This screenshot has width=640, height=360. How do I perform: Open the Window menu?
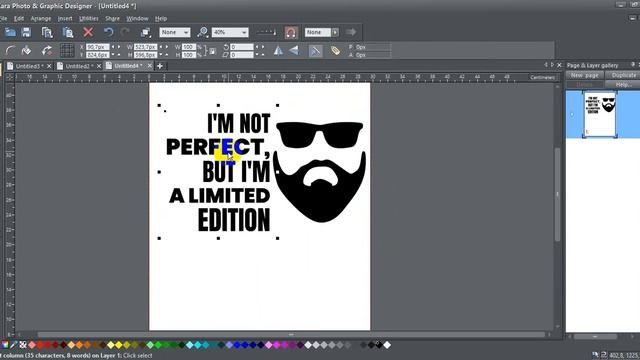point(137,18)
